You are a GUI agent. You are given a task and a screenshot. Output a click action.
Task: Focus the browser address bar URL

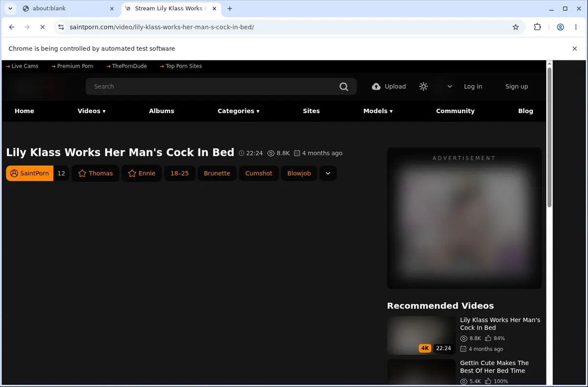pos(162,27)
